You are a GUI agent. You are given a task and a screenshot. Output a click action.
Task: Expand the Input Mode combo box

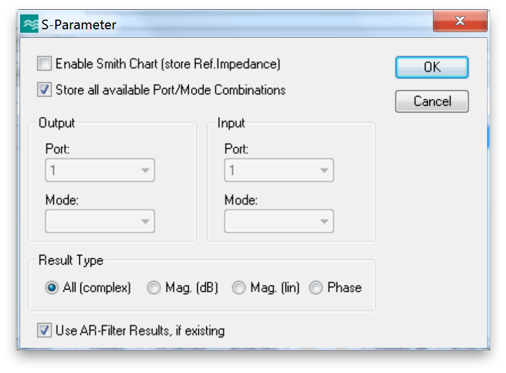tap(279, 221)
